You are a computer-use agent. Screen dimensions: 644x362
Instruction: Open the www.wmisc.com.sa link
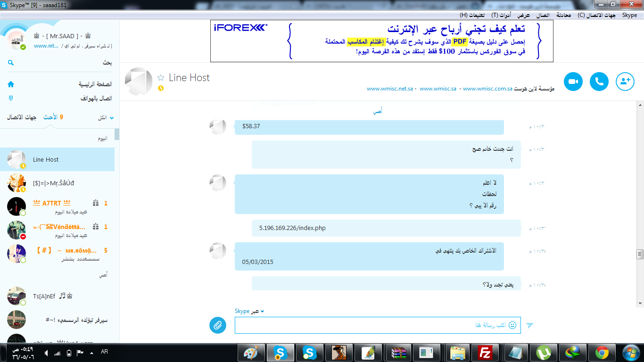tap(487, 89)
